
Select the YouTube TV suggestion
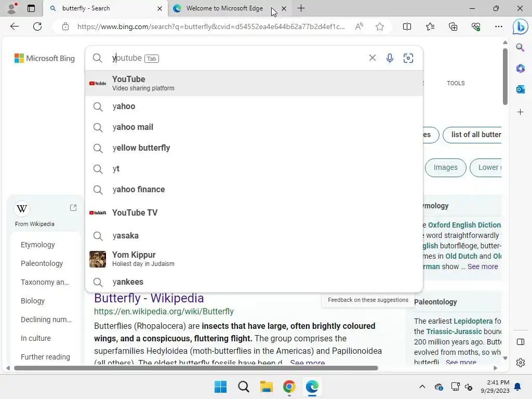coord(254,212)
